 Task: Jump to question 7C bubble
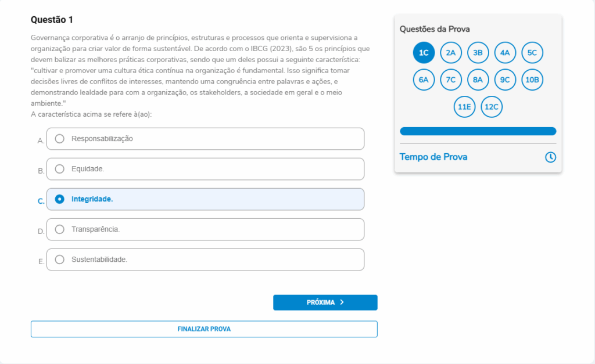point(451,80)
